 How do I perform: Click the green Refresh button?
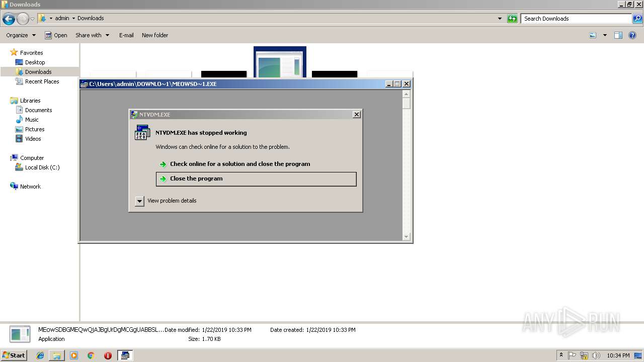click(x=512, y=19)
